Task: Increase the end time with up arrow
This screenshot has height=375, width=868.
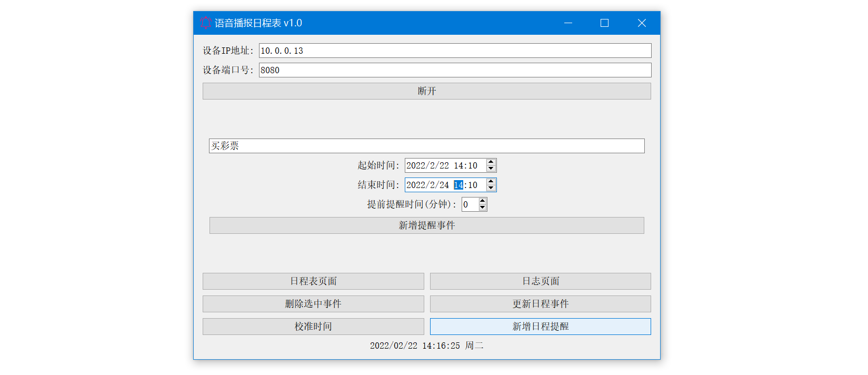Action: [x=491, y=182]
